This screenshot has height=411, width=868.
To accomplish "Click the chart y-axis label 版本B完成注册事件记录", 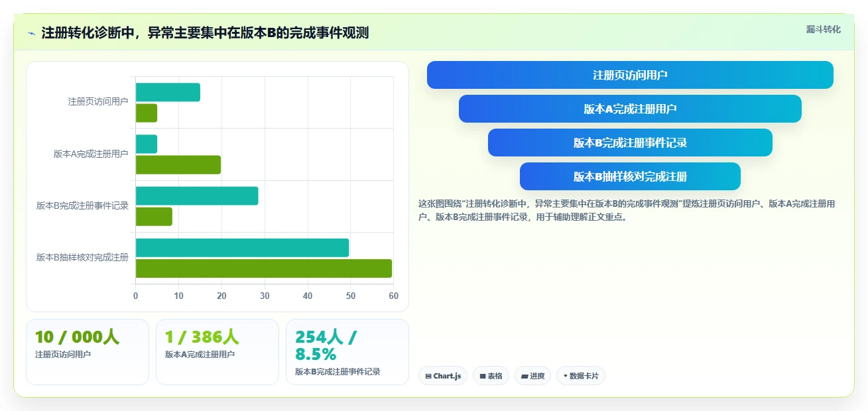I will [x=82, y=206].
